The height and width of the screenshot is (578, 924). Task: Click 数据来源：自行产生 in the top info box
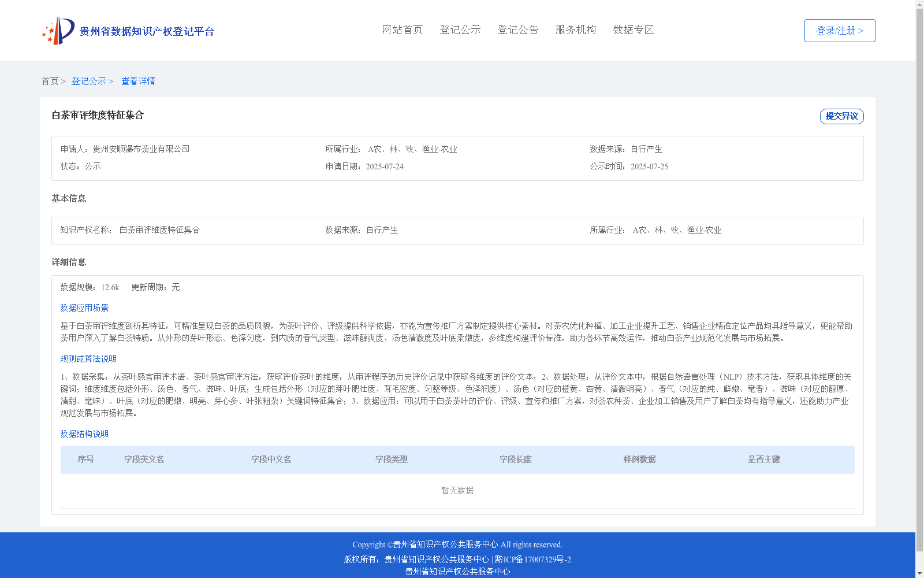point(626,149)
